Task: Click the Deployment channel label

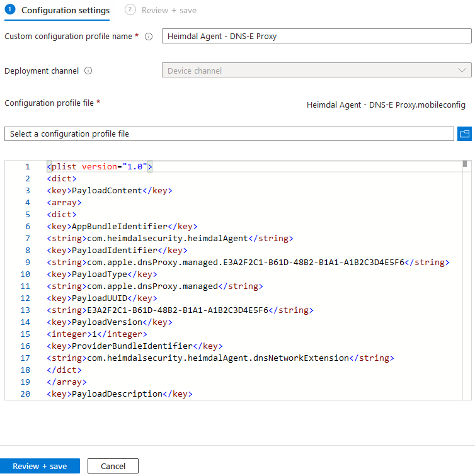Action: 42,71
